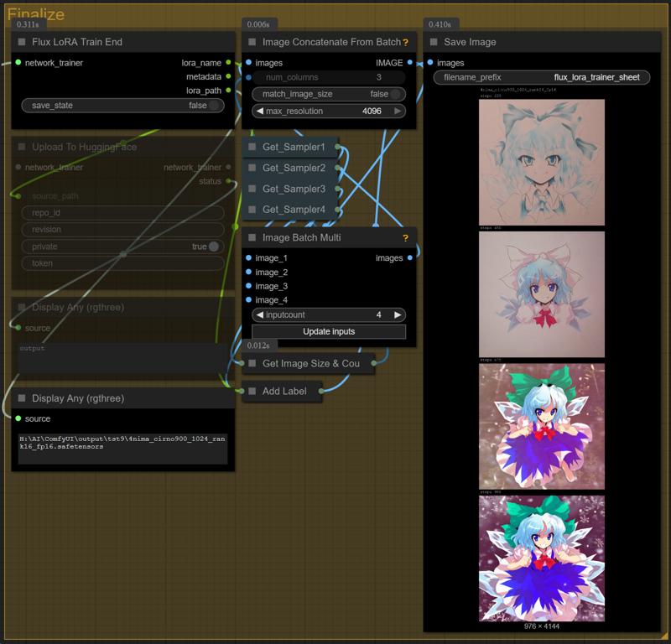Image resolution: width=671 pixels, height=644 pixels.
Task: Click the num_columns field
Action: [329, 77]
